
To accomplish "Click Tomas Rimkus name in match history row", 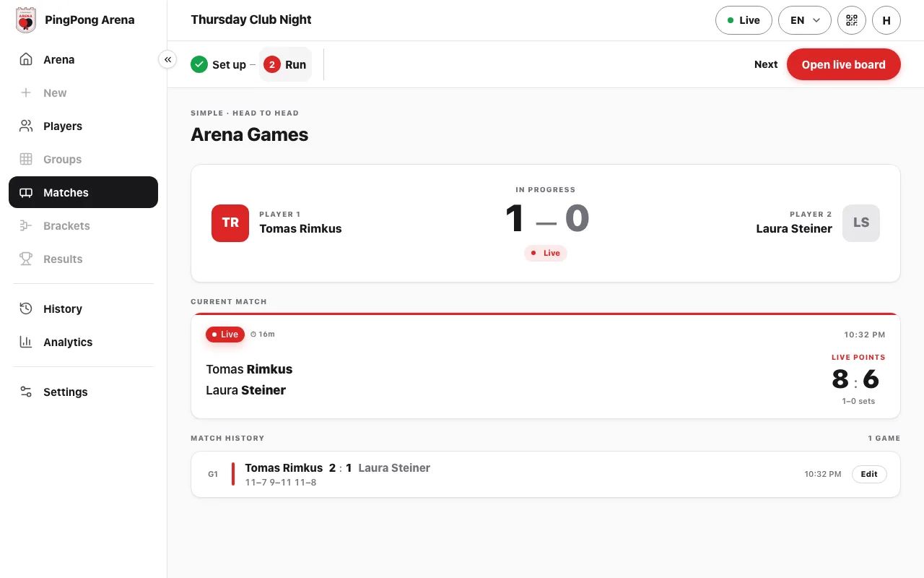I will pyautogui.click(x=284, y=467).
